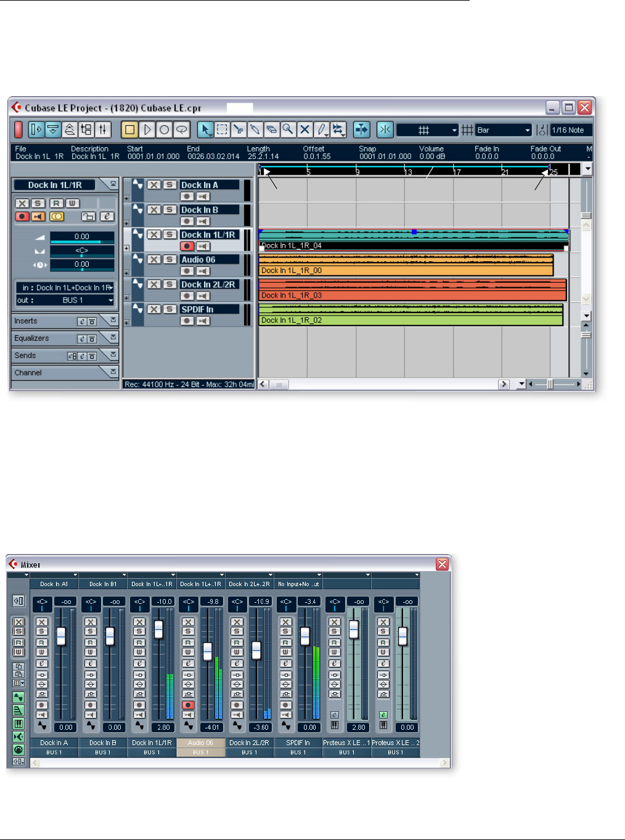The width and height of the screenshot is (625, 840).
Task: Click the project horizontal scrollbar right arrow
Action: pos(504,384)
